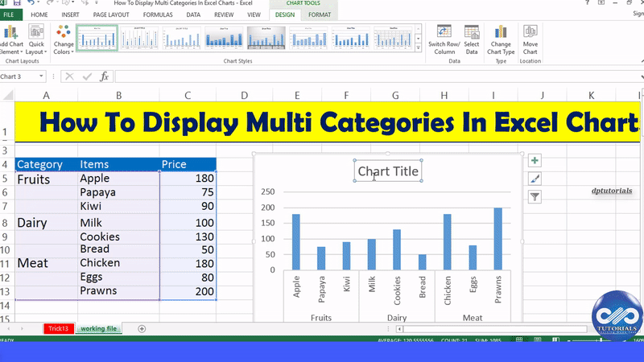Click the Prawns bar in the chart
Viewport: 644px width, 362px height.
point(497,239)
